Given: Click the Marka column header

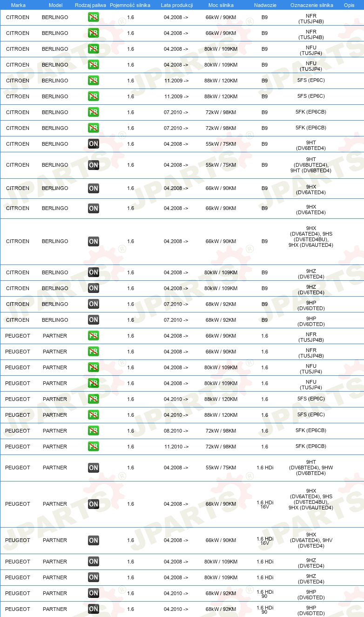Looking at the screenshot, I should tap(18, 5).
